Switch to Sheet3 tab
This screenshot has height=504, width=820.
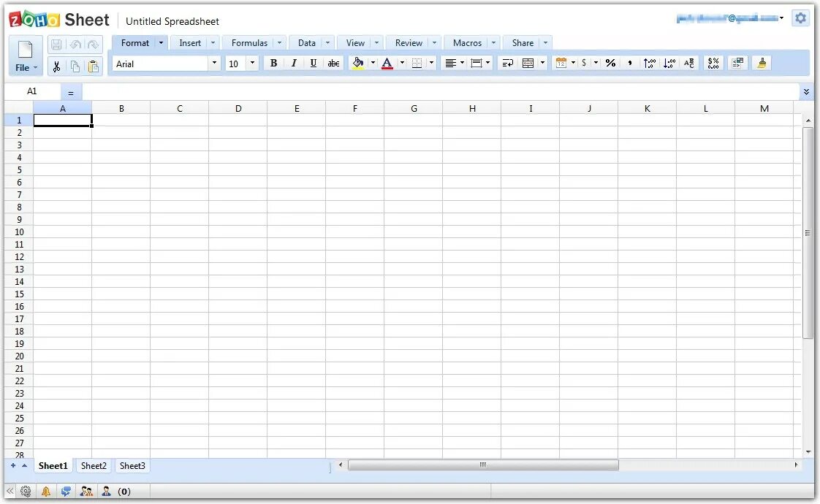(x=132, y=466)
